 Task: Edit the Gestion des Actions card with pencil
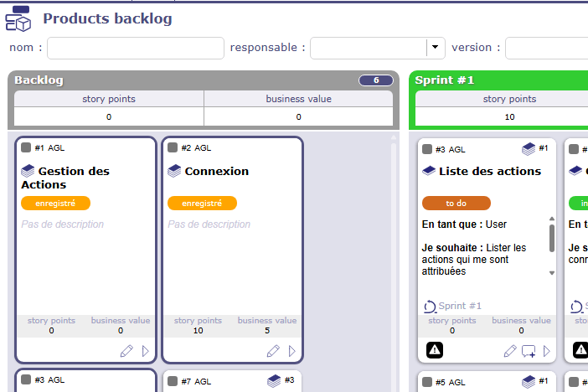[x=126, y=351]
